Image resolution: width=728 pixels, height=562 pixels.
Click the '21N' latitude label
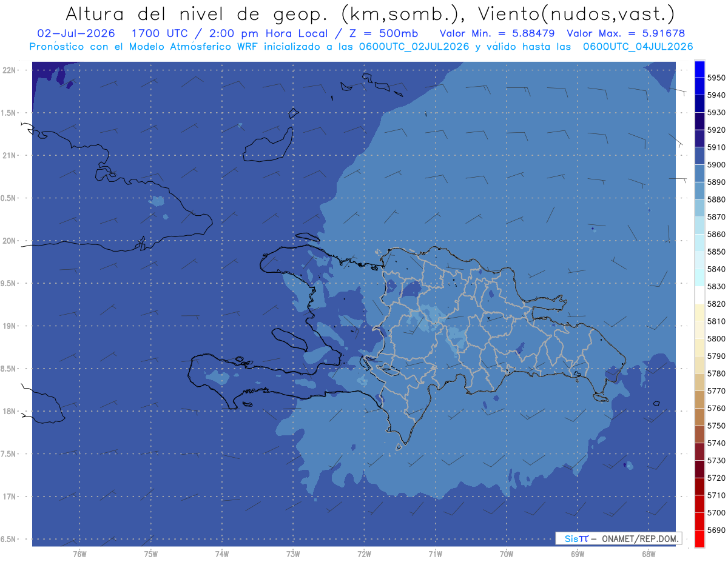pyautogui.click(x=10, y=155)
